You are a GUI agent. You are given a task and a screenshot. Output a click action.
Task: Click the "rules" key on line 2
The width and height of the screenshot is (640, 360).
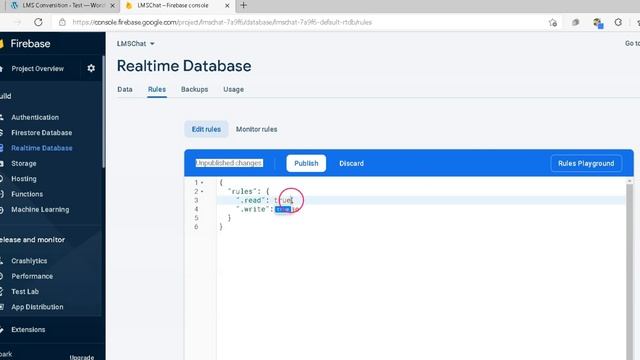pyautogui.click(x=242, y=191)
